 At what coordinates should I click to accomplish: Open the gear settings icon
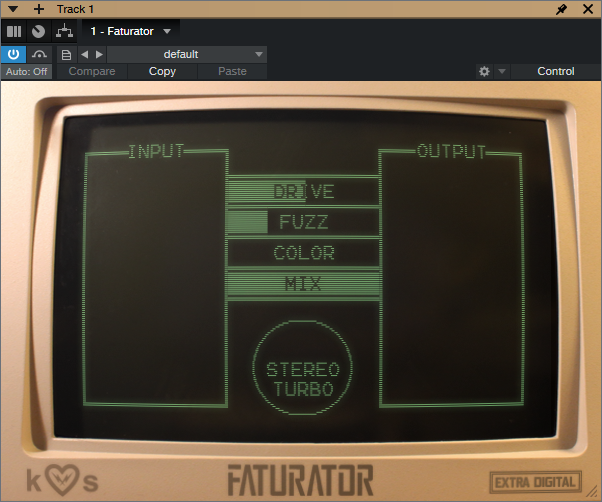click(485, 71)
